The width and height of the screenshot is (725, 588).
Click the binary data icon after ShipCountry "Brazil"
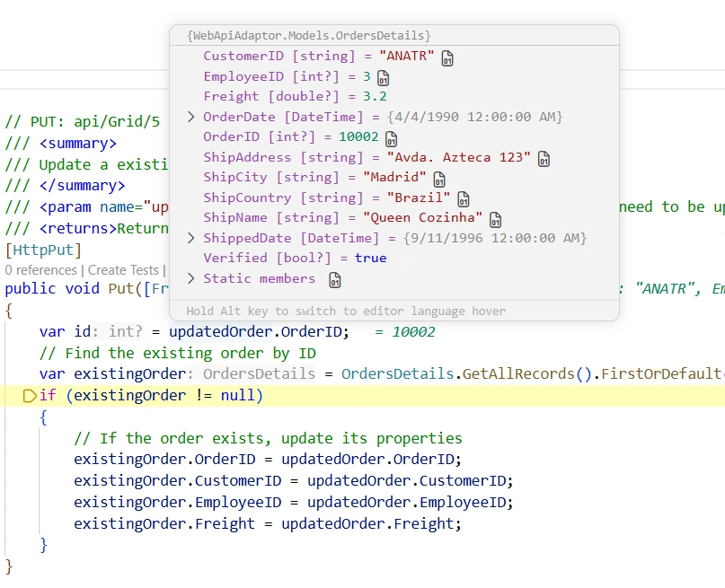(x=464, y=199)
